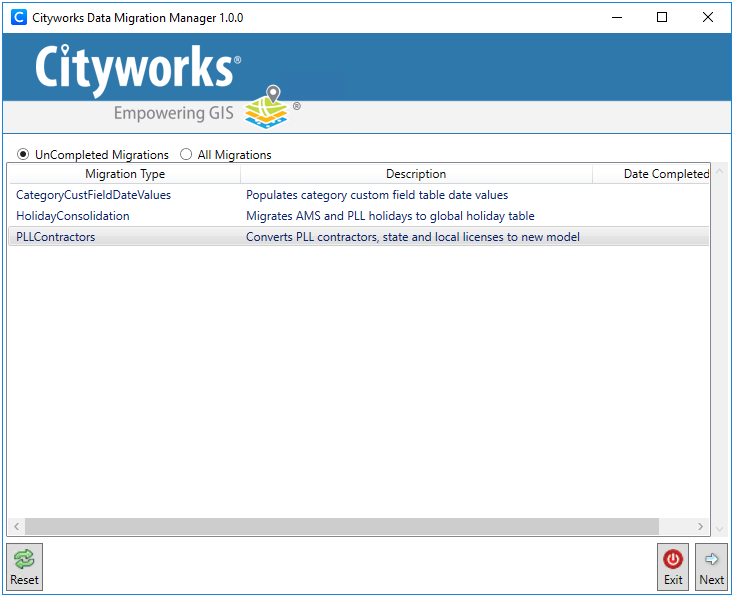The width and height of the screenshot is (734, 597).
Task: Select the All Migrations radio button
Action: coord(186,155)
